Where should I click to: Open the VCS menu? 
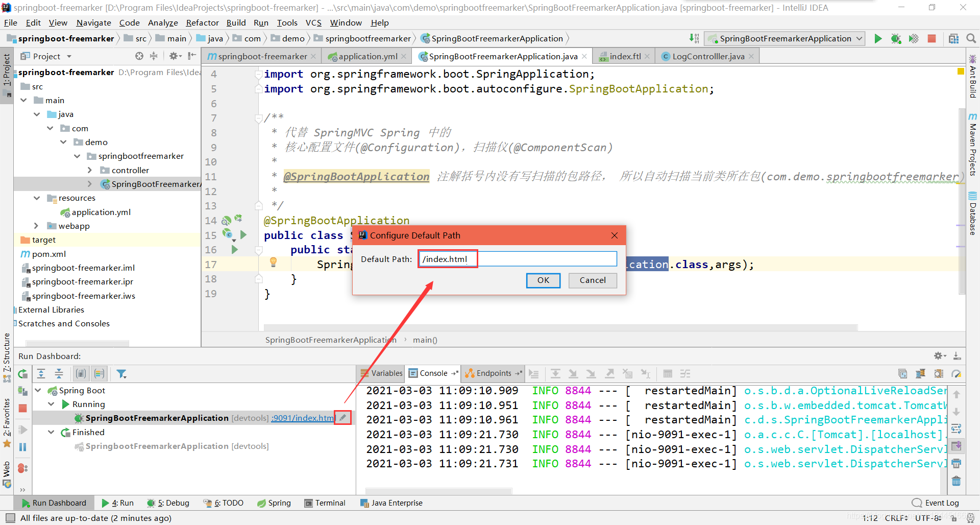click(313, 22)
